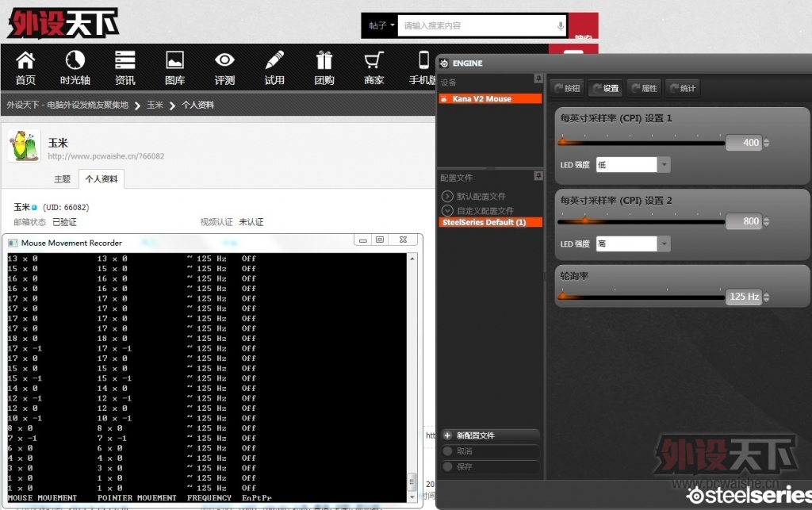Maximize the Mouse Movement Recorder window
This screenshot has width=812, height=510.
tap(380, 240)
